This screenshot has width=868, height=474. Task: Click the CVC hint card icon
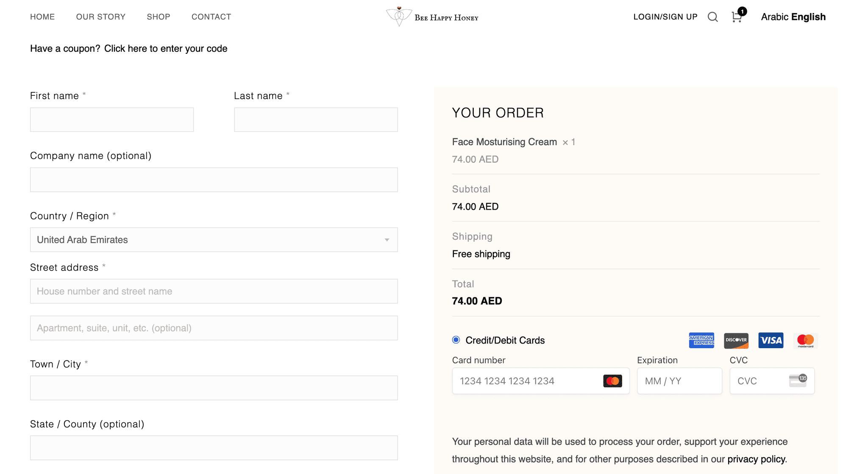tap(798, 380)
